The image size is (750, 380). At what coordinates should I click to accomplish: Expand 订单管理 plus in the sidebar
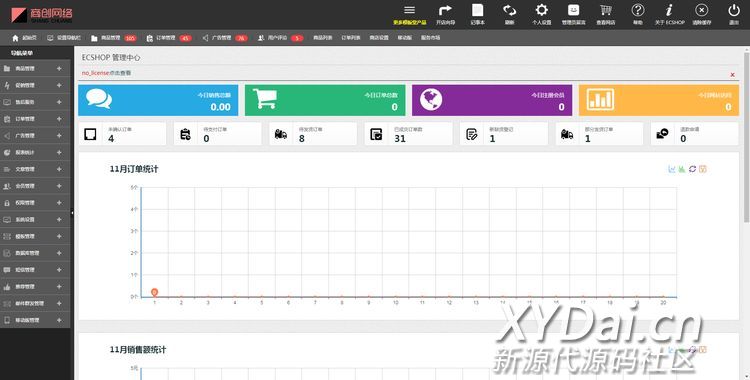pyautogui.click(x=59, y=119)
